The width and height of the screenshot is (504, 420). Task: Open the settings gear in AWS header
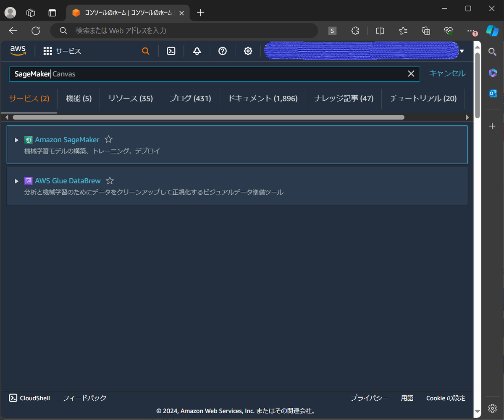click(x=248, y=51)
